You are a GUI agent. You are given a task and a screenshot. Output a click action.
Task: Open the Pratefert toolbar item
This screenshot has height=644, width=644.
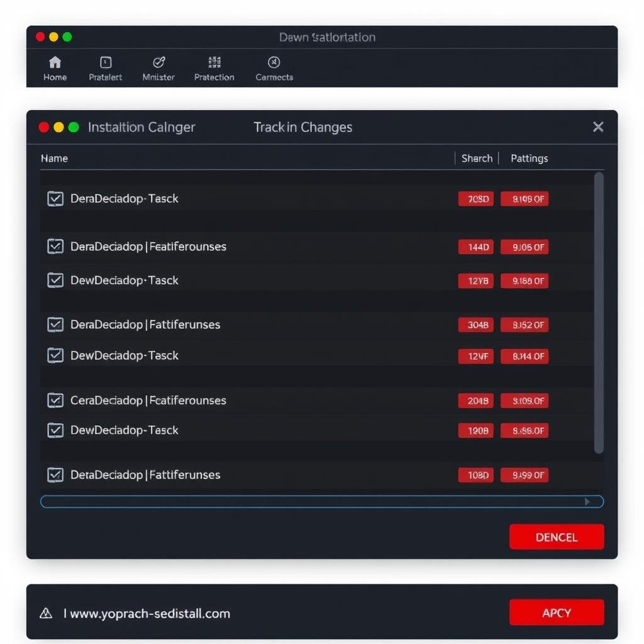coord(106,69)
